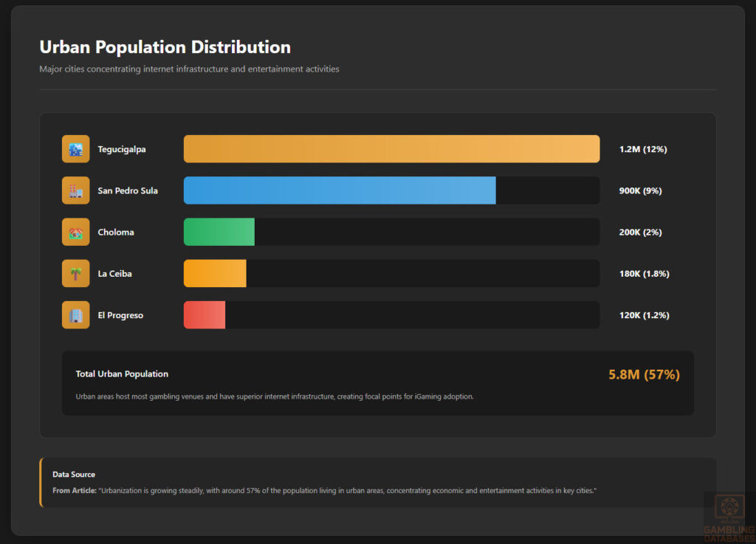
Task: Expand the Total Urban Population summary card
Action: point(378,382)
